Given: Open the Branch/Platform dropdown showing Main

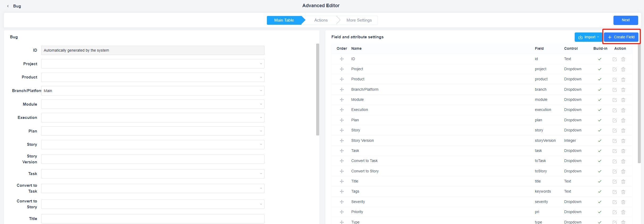Looking at the screenshot, I should click(153, 91).
